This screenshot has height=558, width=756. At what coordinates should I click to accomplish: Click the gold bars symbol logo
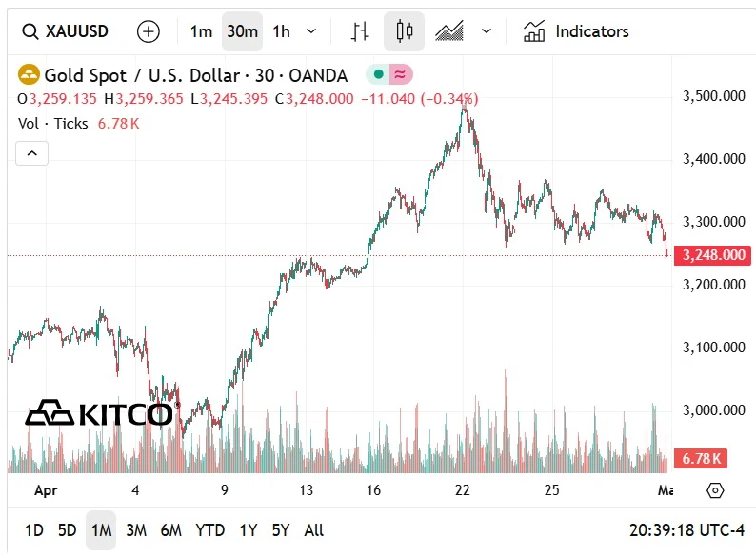coord(30,75)
